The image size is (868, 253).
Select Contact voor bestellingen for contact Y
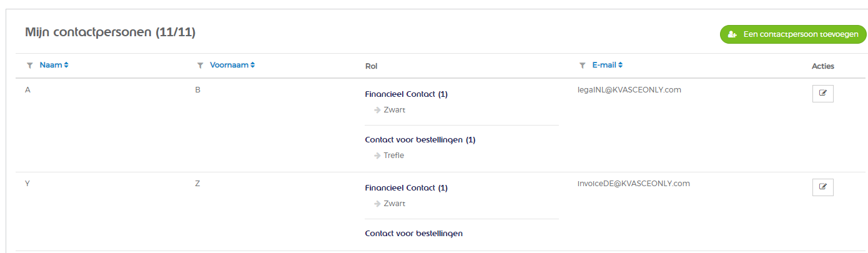(x=413, y=234)
